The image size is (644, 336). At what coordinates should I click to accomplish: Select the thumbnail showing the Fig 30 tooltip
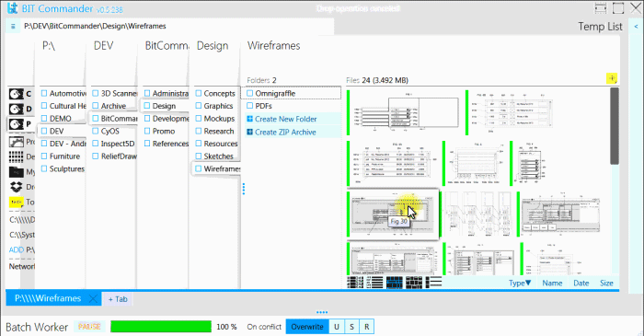[393, 214]
